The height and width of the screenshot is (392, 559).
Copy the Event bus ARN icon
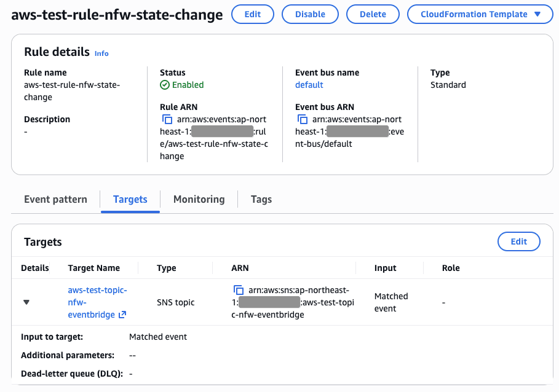point(303,119)
